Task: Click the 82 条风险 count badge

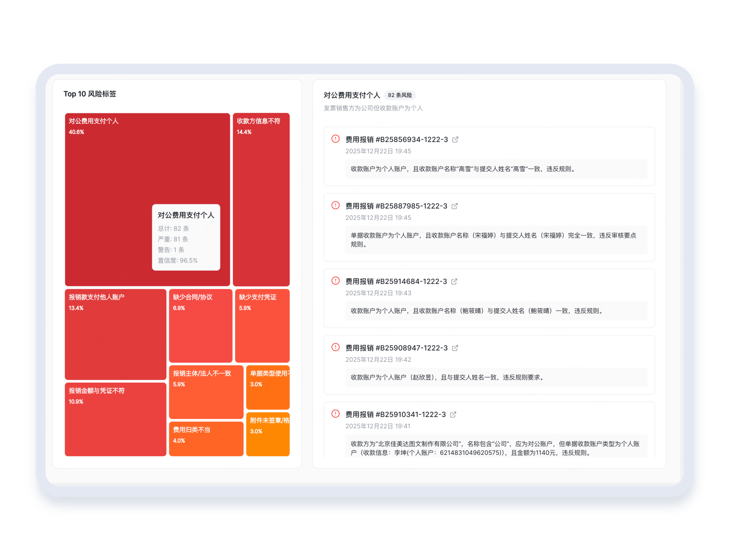Action: pyautogui.click(x=400, y=95)
